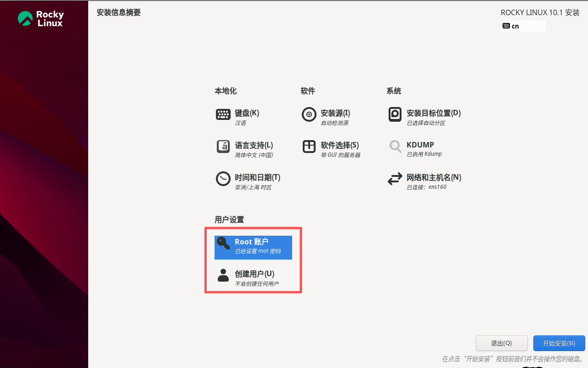Open Network and Host Name settings
Screen dimensions: 588x368
(427, 181)
